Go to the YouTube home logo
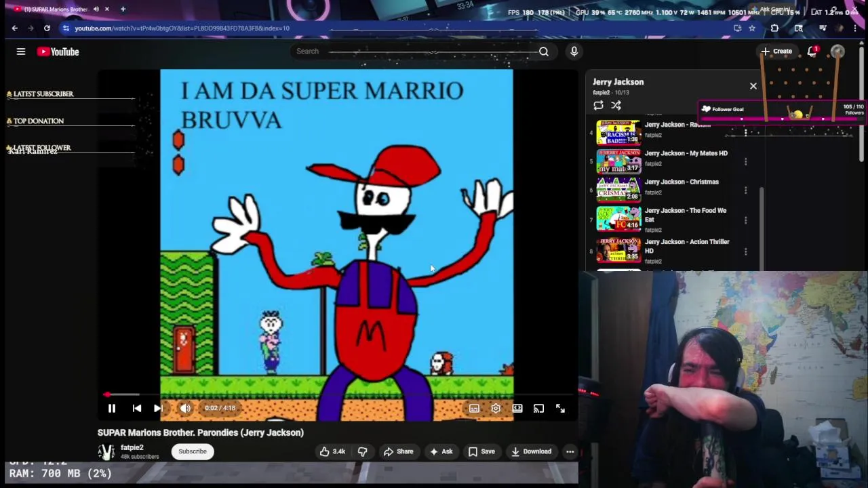Screen dimensions: 868x488 pos(58,52)
